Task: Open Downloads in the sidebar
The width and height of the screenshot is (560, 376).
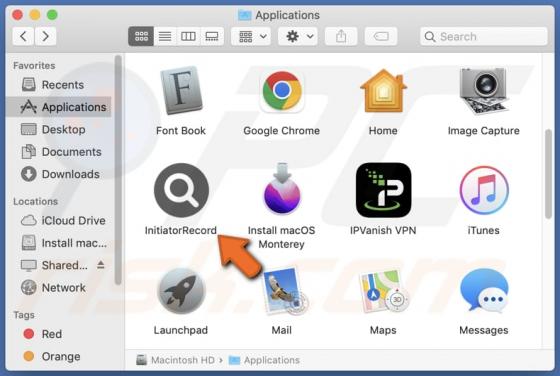Action: [60, 174]
